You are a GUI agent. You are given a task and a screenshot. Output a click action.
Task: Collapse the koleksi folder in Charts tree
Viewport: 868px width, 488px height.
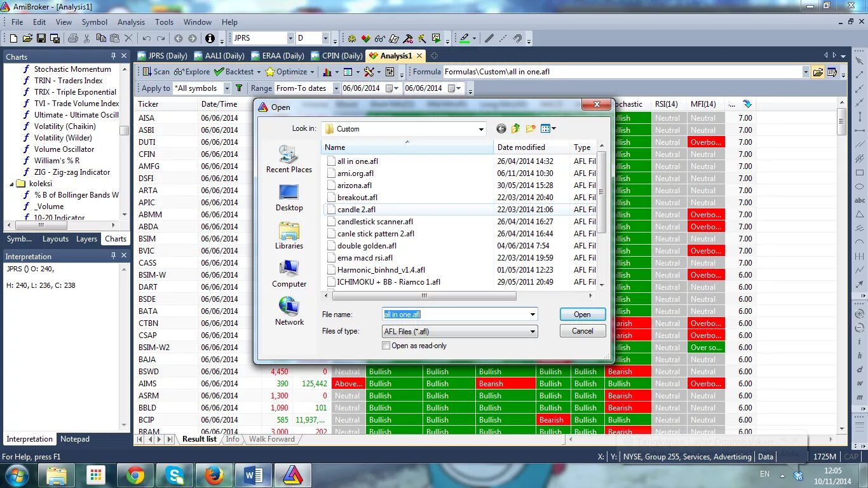[x=12, y=184]
